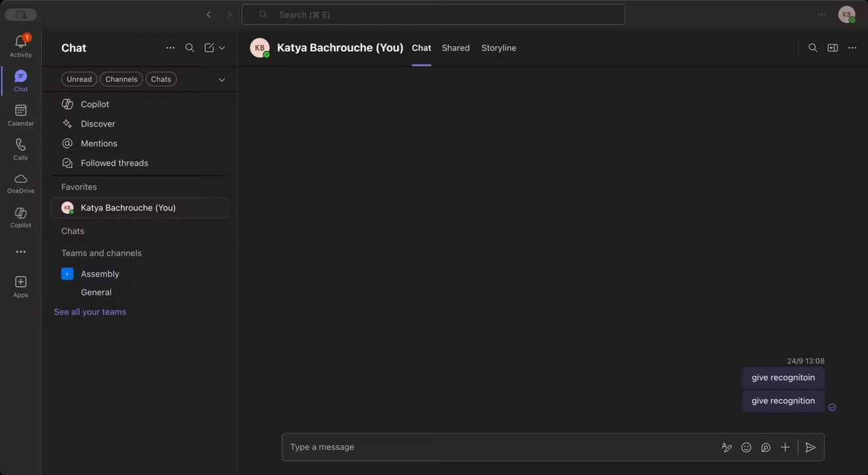The width and height of the screenshot is (868, 475).
Task: Open Mentions list
Action: (140, 143)
